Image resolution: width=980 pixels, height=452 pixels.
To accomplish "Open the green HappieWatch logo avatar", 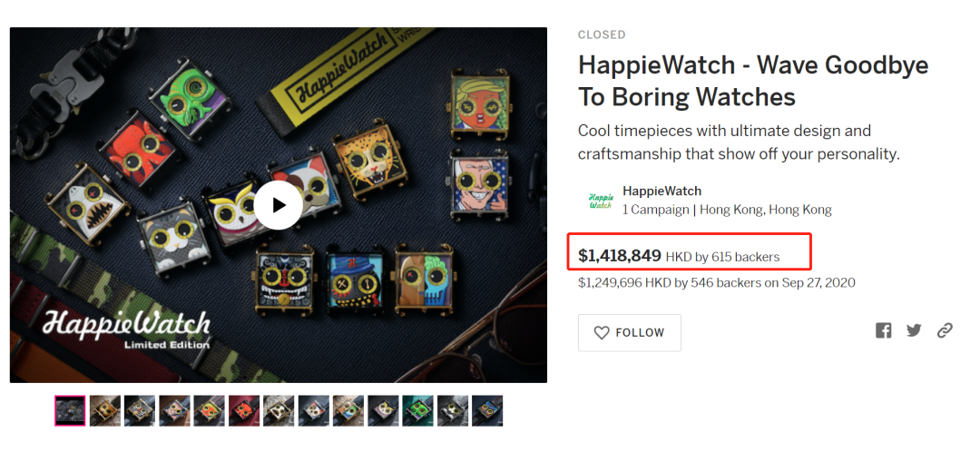I will point(600,201).
